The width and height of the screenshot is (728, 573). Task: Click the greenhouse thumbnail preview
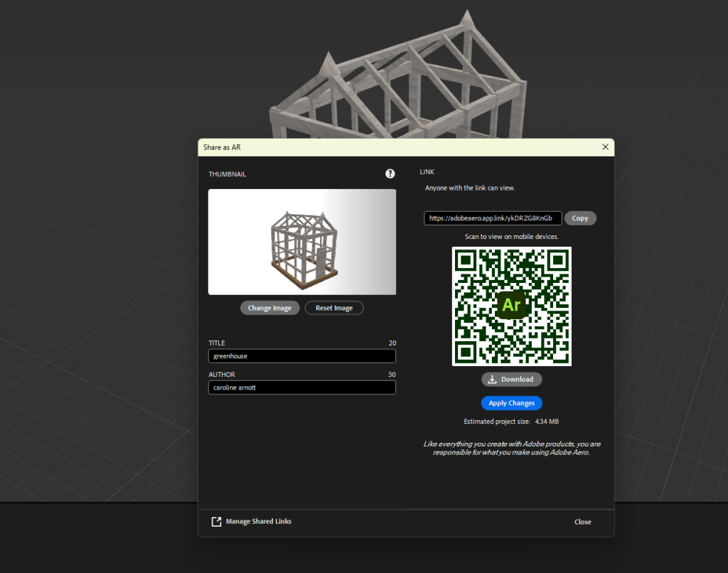tap(302, 242)
